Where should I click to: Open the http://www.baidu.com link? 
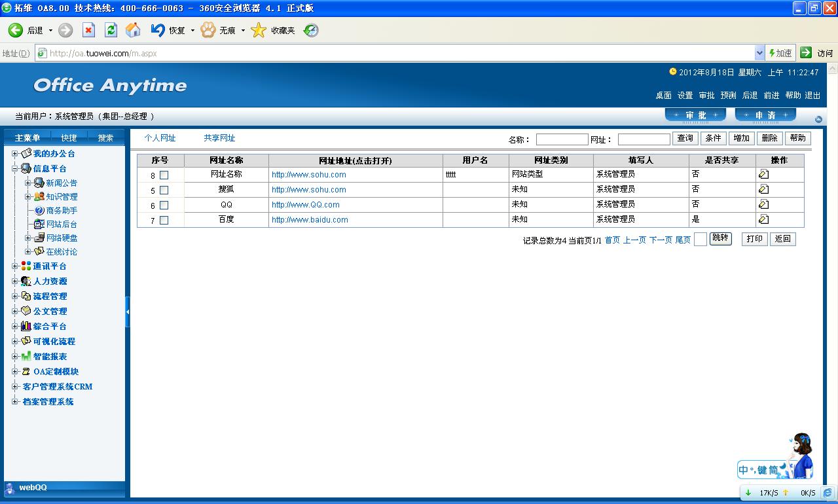pos(310,220)
